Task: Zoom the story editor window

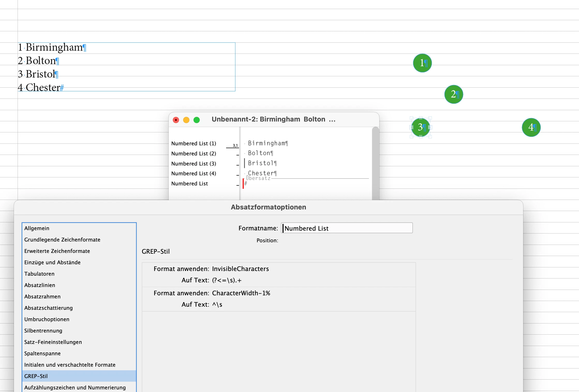Action: [197, 120]
